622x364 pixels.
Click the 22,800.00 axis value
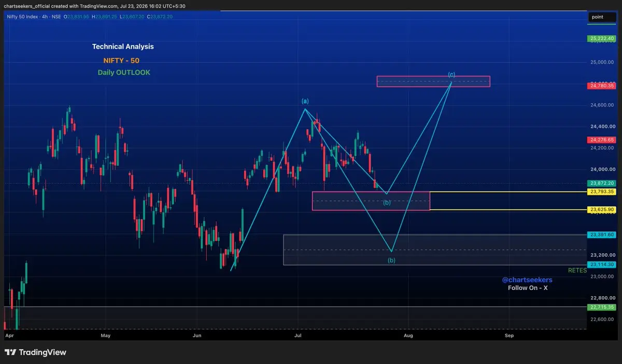click(x=602, y=298)
